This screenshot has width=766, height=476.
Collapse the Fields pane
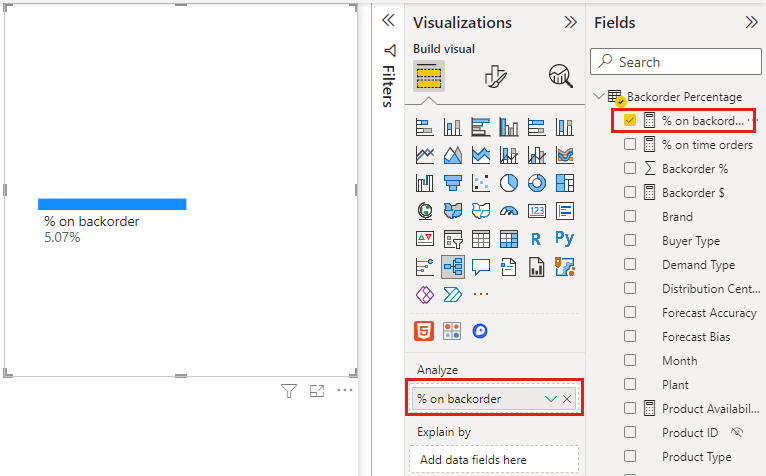pyautogui.click(x=751, y=22)
